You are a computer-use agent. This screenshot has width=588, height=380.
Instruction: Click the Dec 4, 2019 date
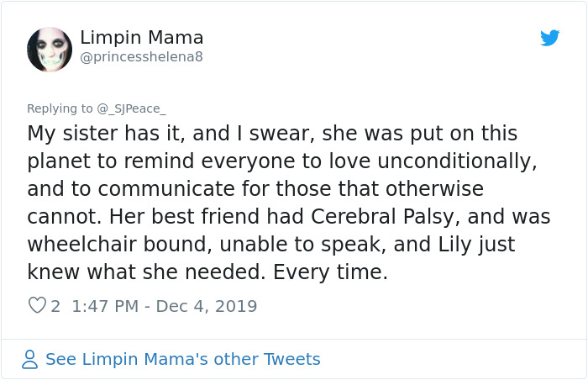point(207,307)
